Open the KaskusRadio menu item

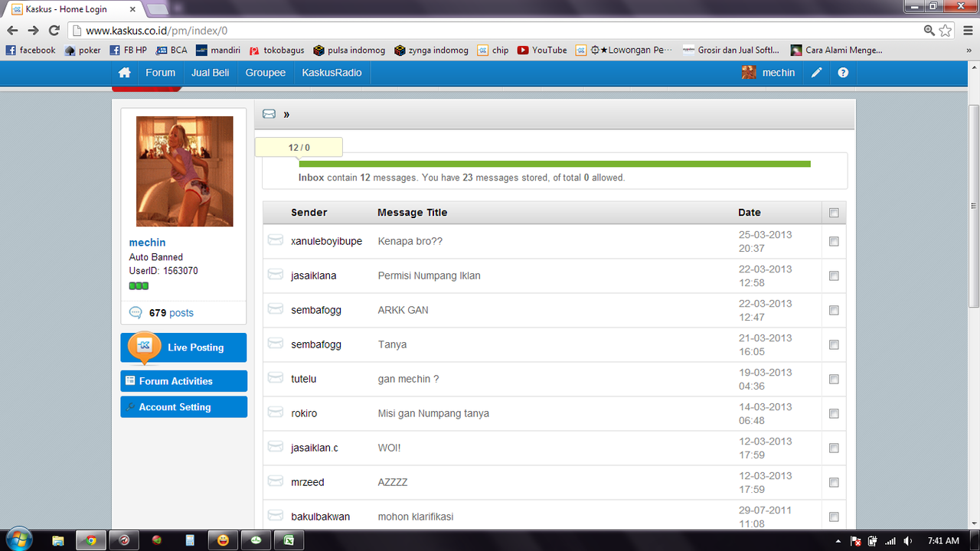coord(332,72)
